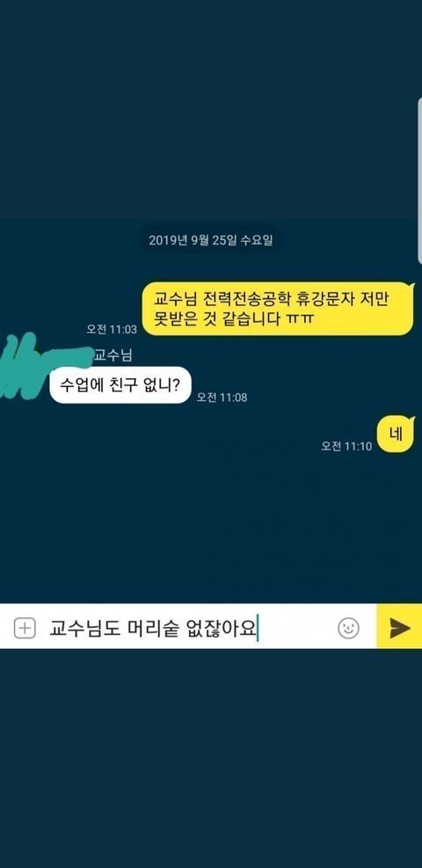Tap the 2019년 9월 25일 수요일 date chip
The height and width of the screenshot is (868, 422).
click(x=211, y=240)
